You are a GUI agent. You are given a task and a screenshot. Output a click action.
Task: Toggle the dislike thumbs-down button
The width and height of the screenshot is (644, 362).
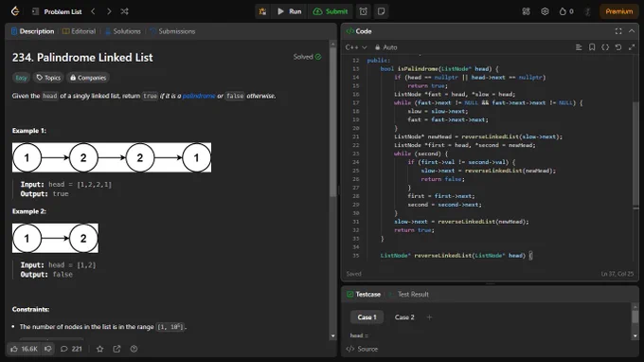click(48, 349)
